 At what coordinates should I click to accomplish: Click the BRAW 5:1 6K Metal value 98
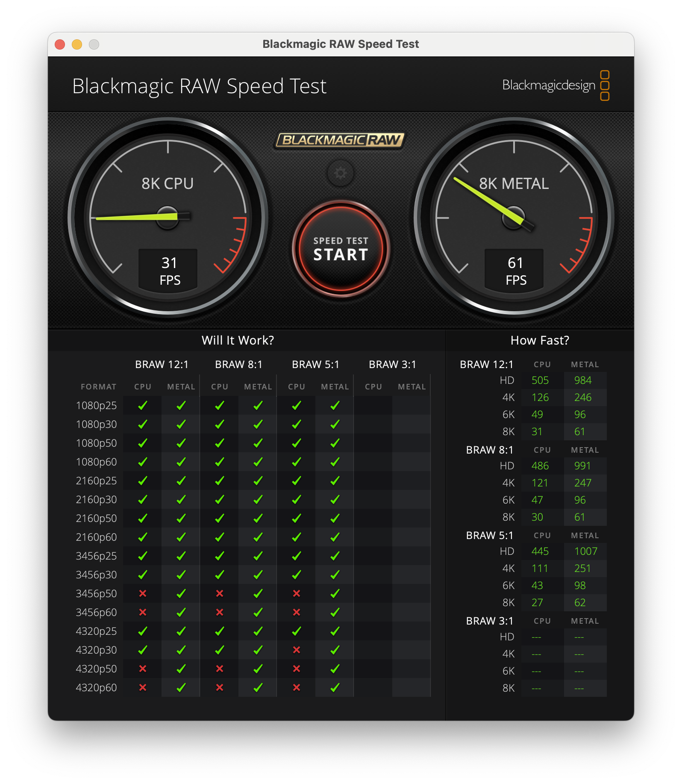coord(580,586)
